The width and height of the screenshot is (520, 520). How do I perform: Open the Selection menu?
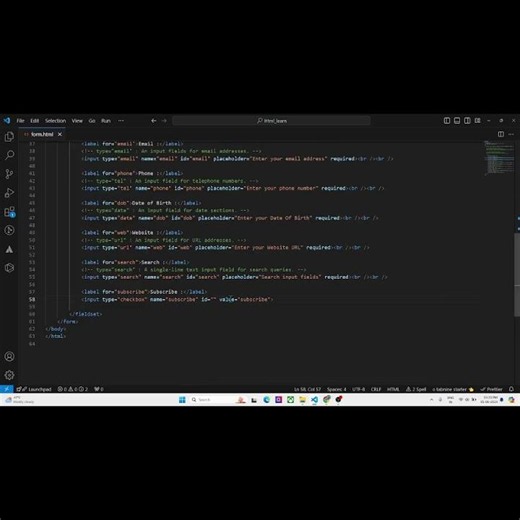55,121
